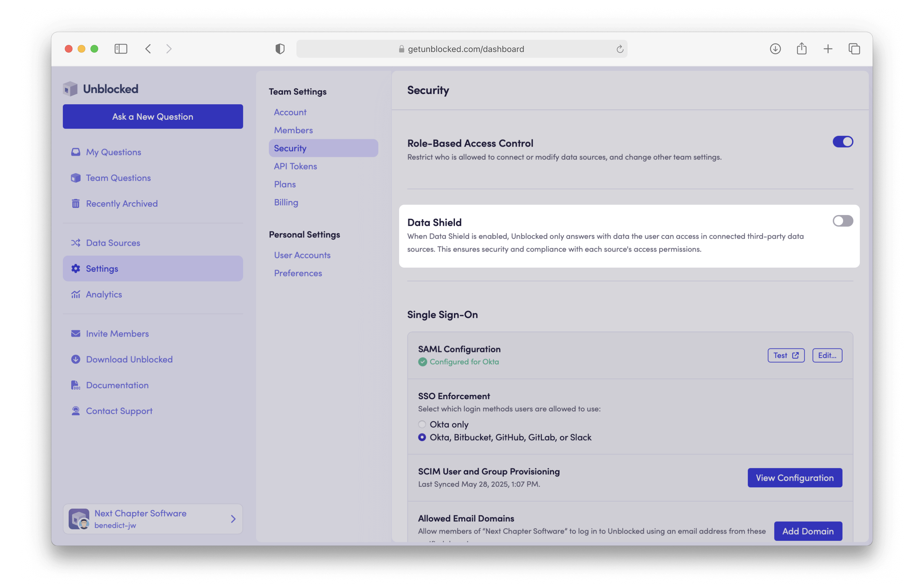The width and height of the screenshot is (924, 584).
Task: Go back with the browser back arrow
Action: point(148,49)
